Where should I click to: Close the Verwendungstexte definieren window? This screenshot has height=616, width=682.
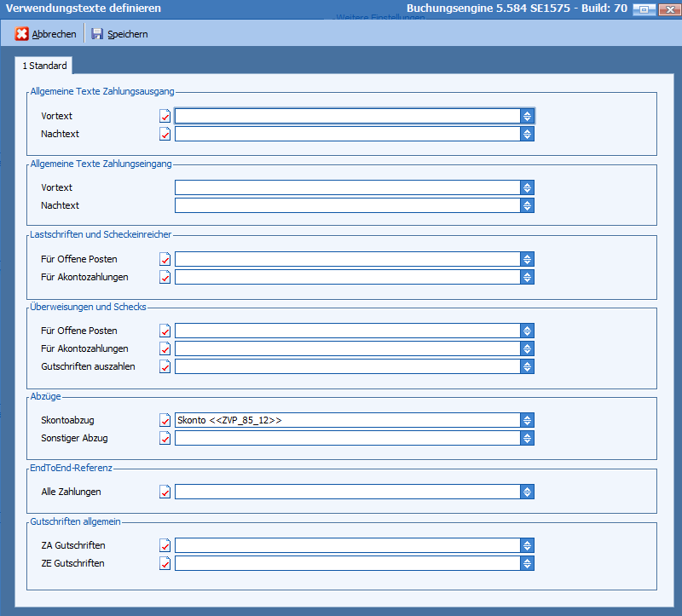(667, 9)
